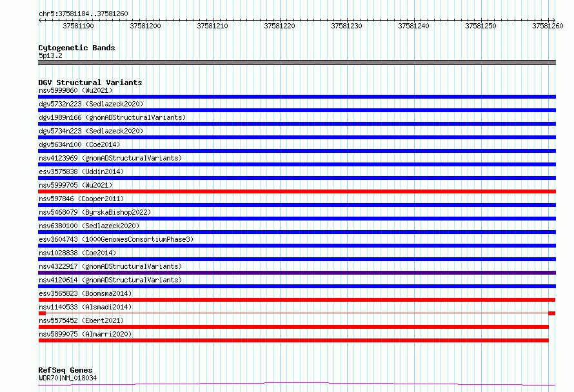
Task: Click the dgv5732n223 (Sedlazeck2020) label
Action: [x=91, y=104]
